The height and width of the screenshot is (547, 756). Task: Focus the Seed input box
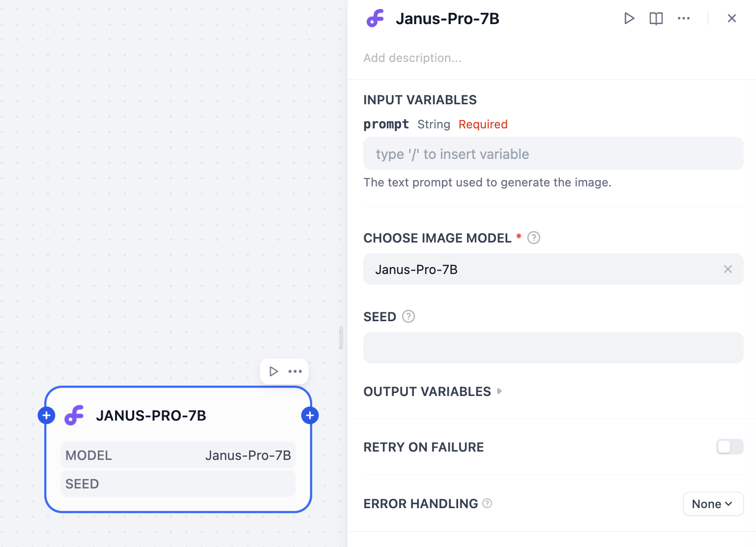[553, 348]
